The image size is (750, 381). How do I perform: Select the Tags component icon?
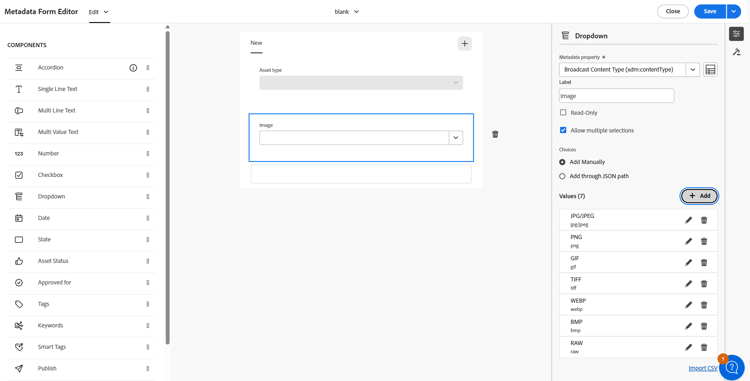[x=19, y=305]
